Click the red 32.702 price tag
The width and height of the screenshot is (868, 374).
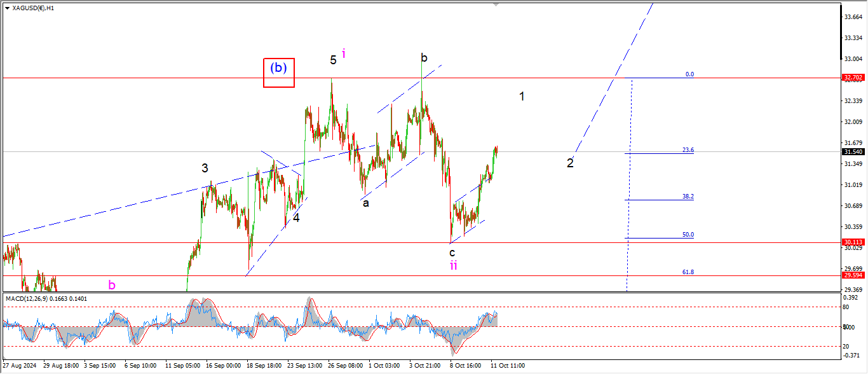(853, 78)
